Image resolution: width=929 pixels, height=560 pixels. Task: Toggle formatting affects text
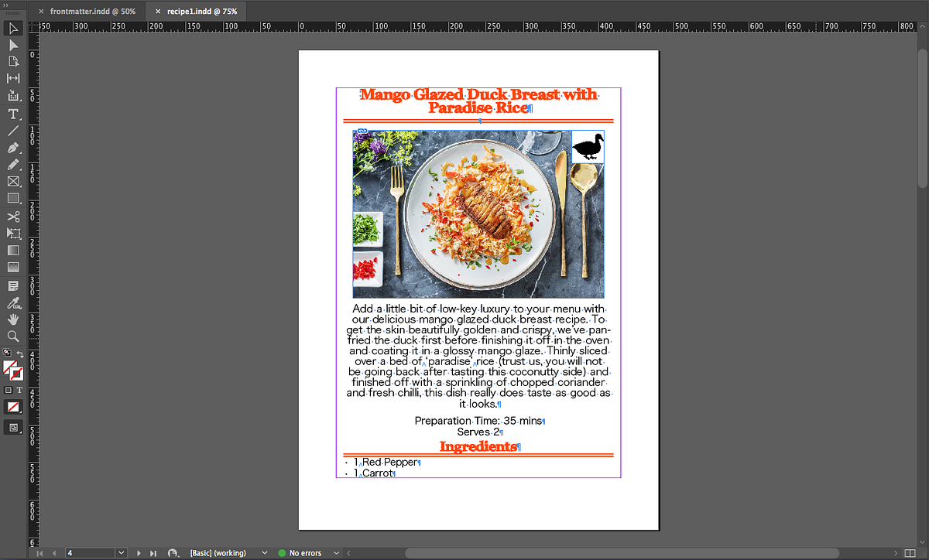(19, 389)
